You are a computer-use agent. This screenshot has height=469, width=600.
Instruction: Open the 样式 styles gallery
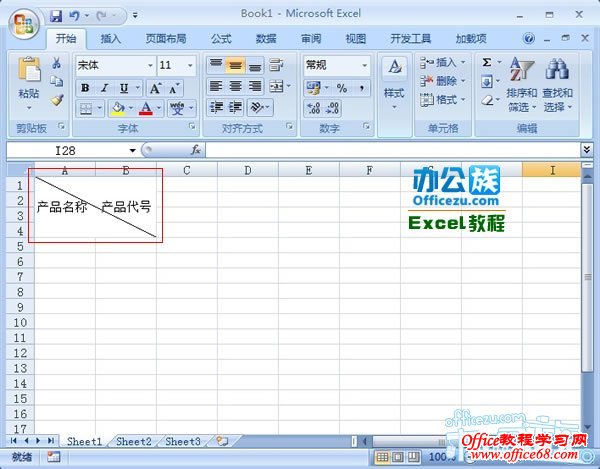pyautogui.click(x=394, y=82)
